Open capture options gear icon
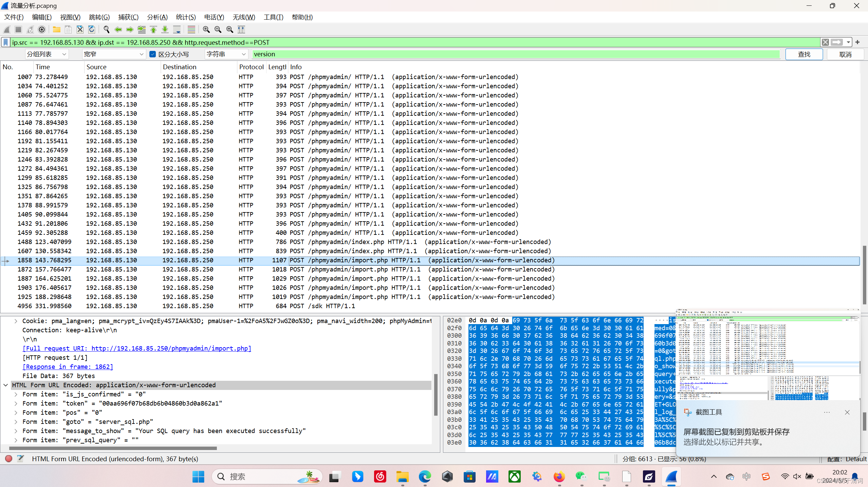 (x=42, y=30)
